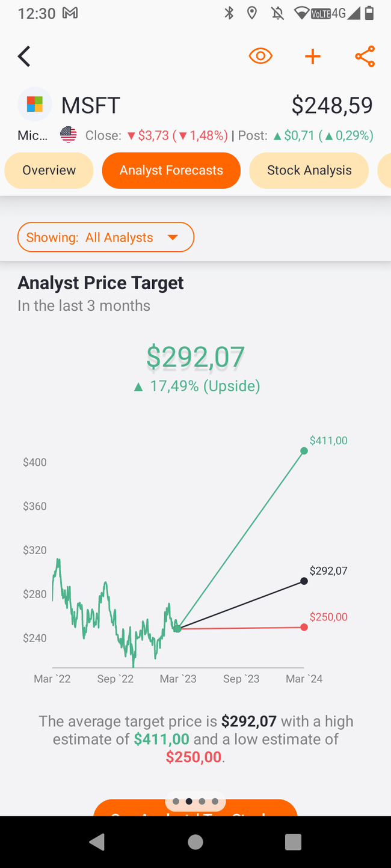The width and height of the screenshot is (391, 868).
Task: Expand the Showing All Analysts dropdown
Action: pos(106,237)
